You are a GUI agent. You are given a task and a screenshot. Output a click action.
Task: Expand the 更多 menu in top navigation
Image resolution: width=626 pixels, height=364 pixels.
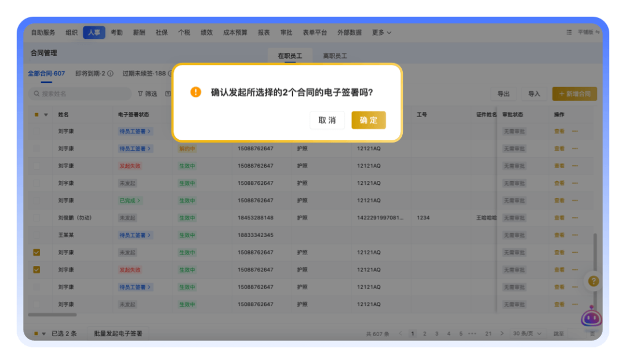coord(381,32)
